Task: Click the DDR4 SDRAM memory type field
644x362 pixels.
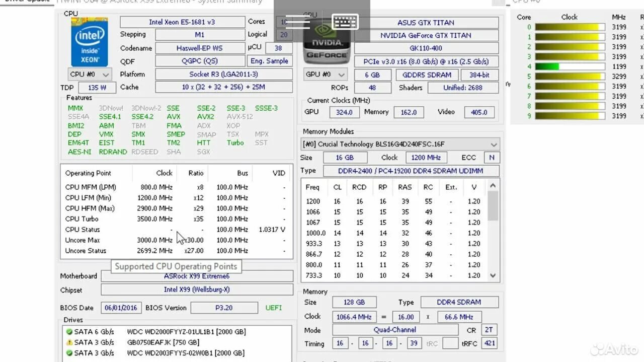Action: pyautogui.click(x=459, y=302)
